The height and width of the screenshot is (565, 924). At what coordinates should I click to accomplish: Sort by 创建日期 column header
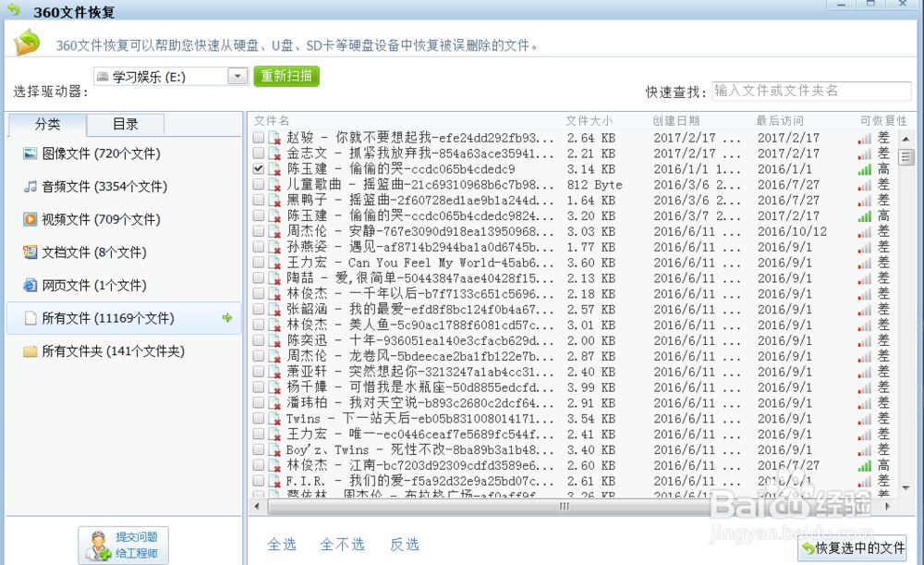click(676, 121)
